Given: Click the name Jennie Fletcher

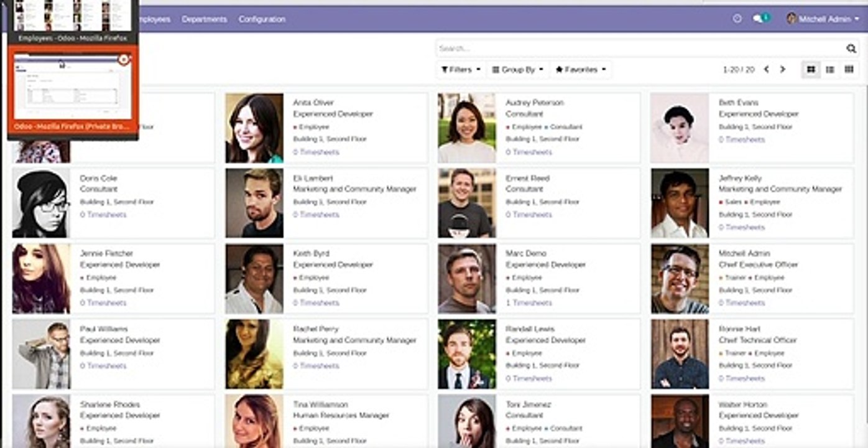Looking at the screenshot, I should click(106, 253).
